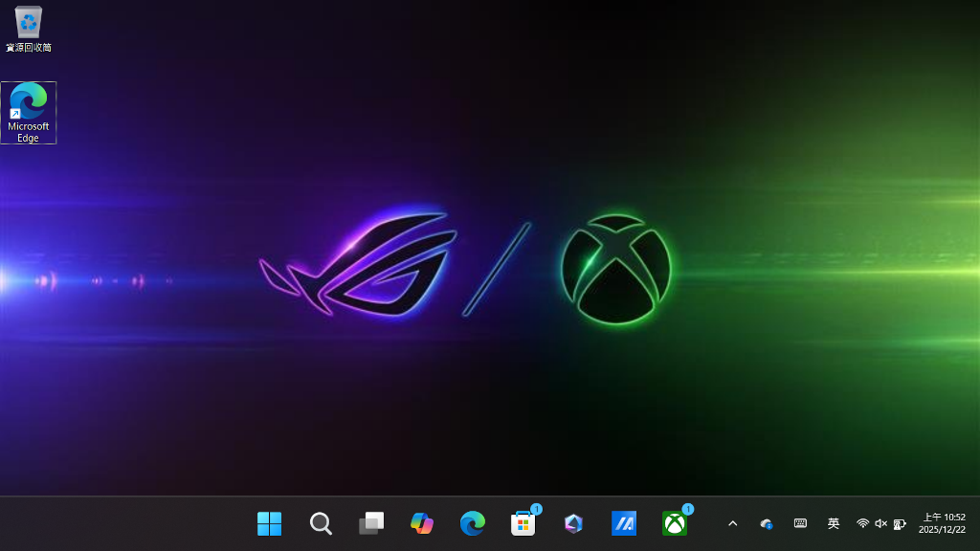Select the Recycle Bin desktop icon

28,29
